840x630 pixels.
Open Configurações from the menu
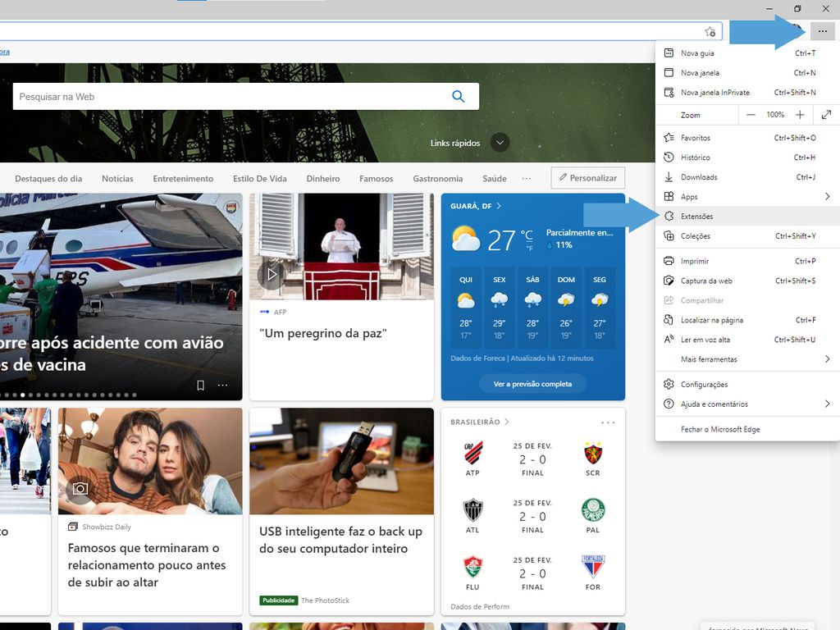(747, 384)
